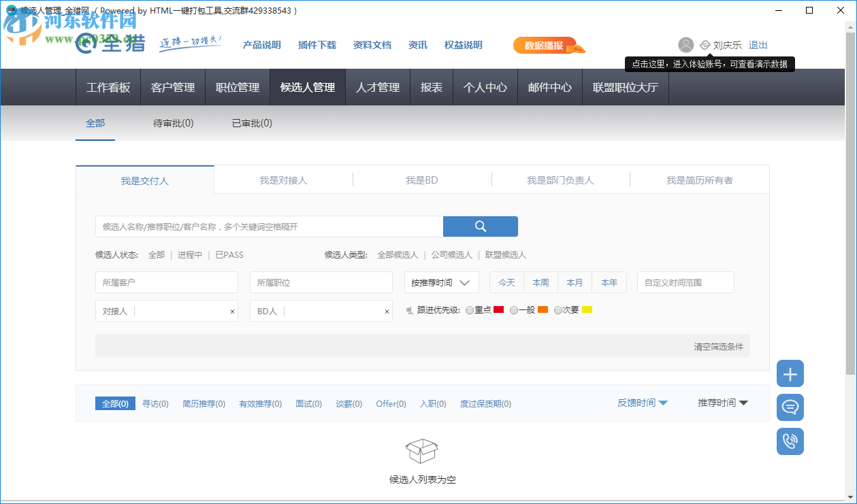Open the 反馈时间 dropdown

coord(642,403)
